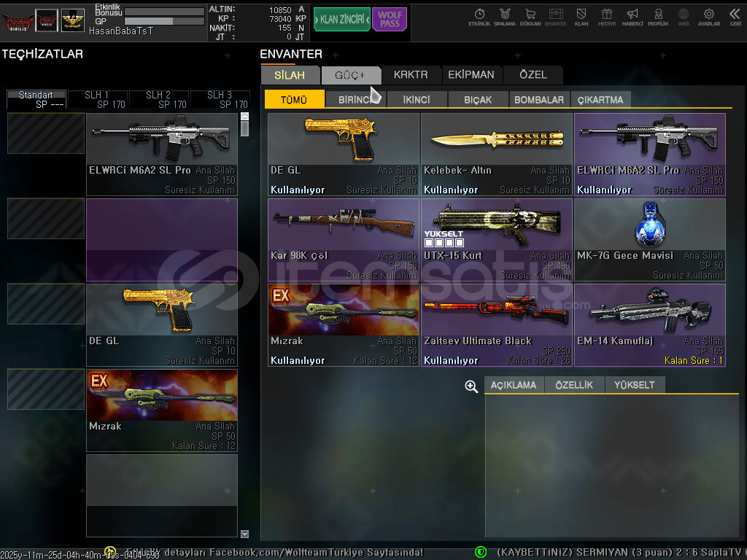Open the AYARLAR gear icon

pos(709,17)
